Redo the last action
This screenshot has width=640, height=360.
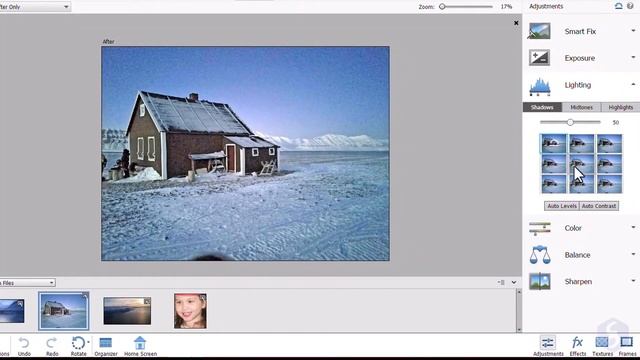click(52, 346)
